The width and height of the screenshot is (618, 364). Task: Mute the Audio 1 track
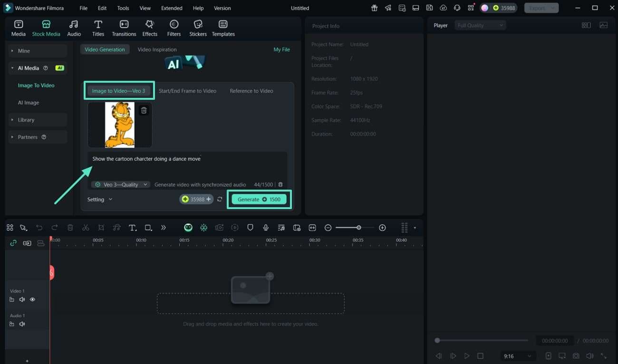point(22,324)
